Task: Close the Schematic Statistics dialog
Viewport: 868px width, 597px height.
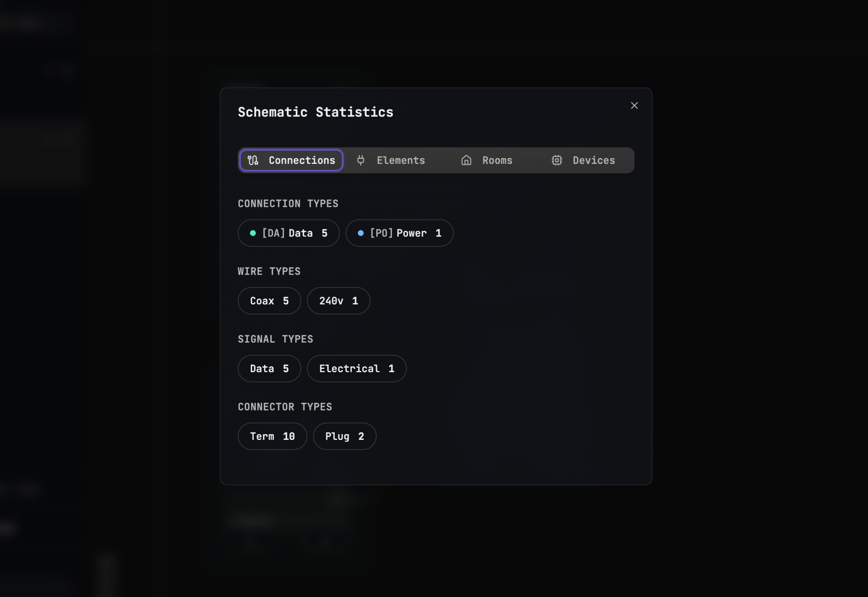Action: 634,106
